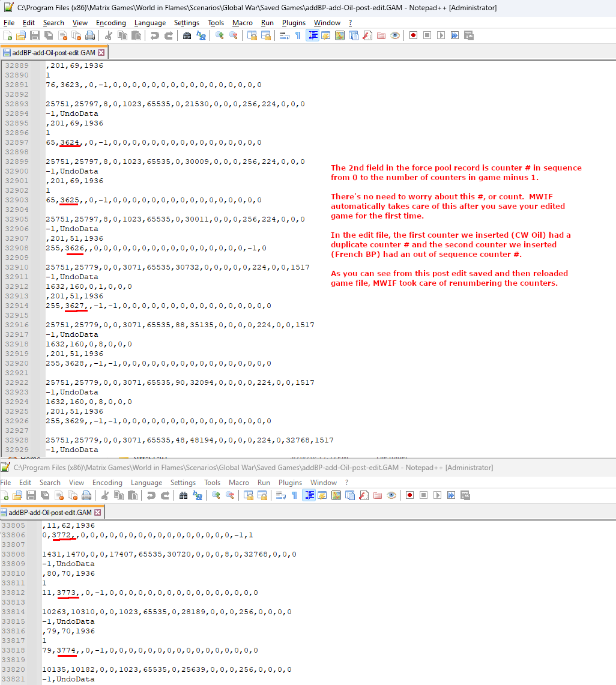Click Save icon in upper window toolbar

35,36
